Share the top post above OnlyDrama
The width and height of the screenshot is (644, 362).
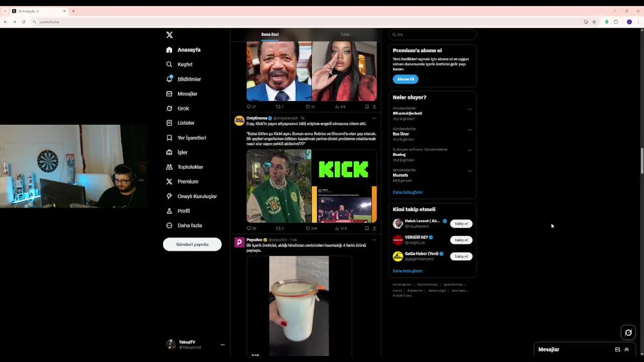pyautogui.click(x=374, y=107)
